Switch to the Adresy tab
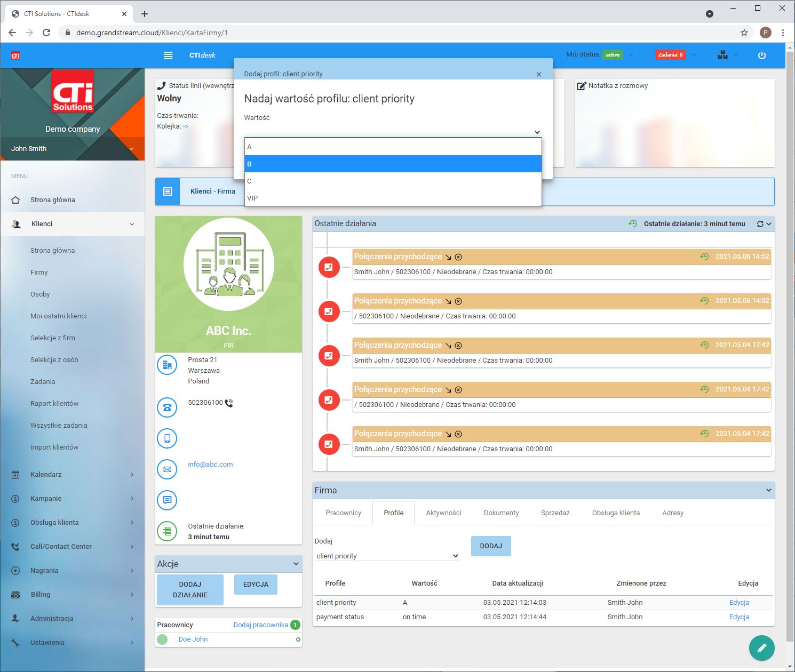Viewport: 795px width, 672px height. coord(673,513)
